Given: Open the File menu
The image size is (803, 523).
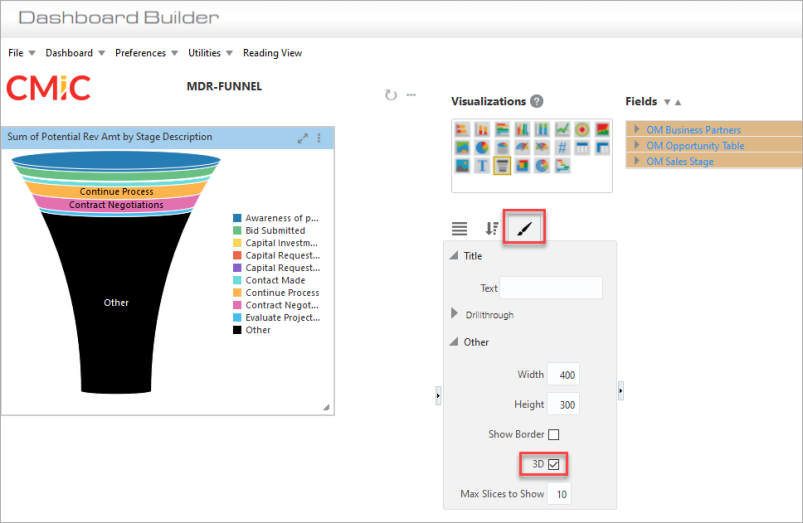Looking at the screenshot, I should pyautogui.click(x=21, y=53).
